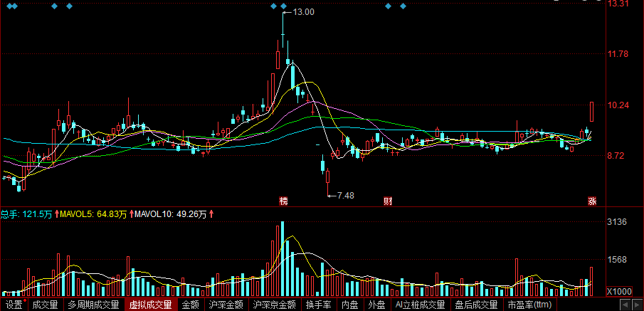The height and width of the screenshot is (311, 644).
Task: Click the 3136 volume axis value
Action: 617,222
